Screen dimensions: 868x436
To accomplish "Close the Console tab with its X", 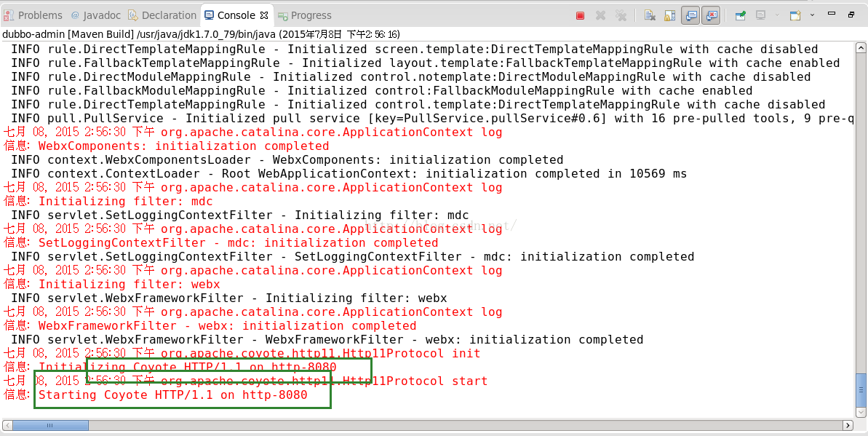I will point(264,15).
